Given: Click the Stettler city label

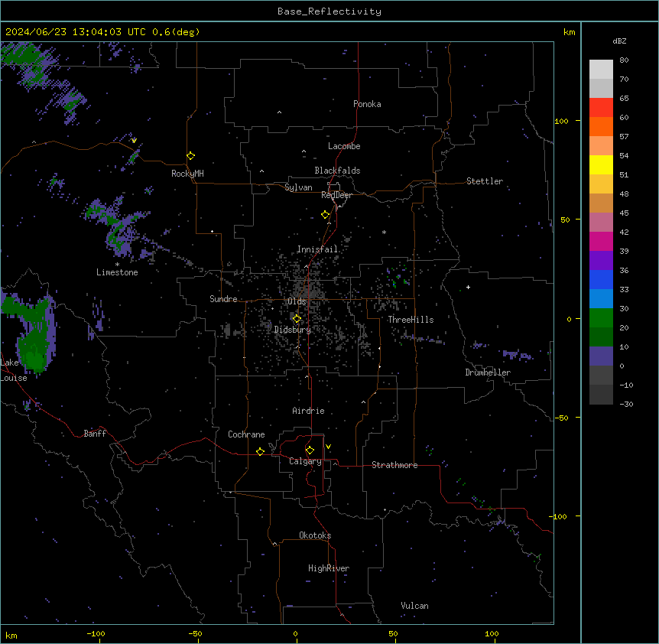Looking at the screenshot, I should [484, 181].
